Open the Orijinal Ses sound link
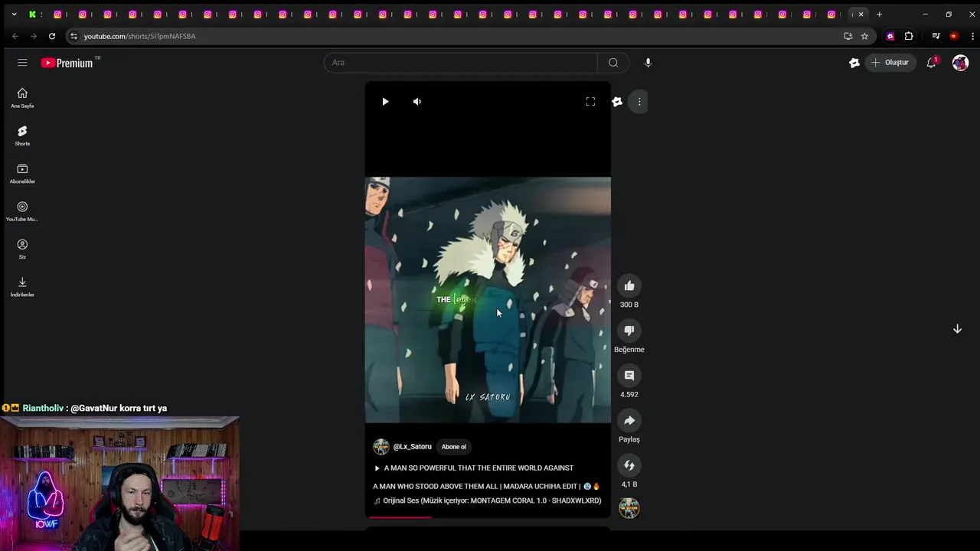 [487, 501]
